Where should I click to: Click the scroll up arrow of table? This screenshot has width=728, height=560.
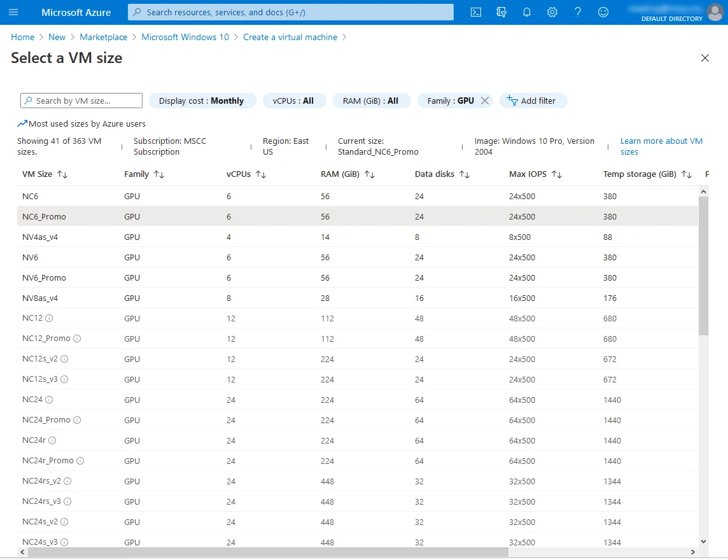[x=703, y=192]
